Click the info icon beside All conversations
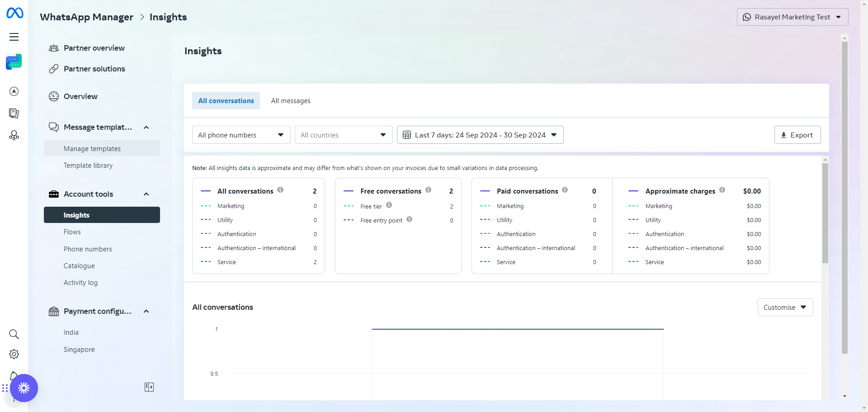Screen dimensions: 868x412 coord(280,190)
